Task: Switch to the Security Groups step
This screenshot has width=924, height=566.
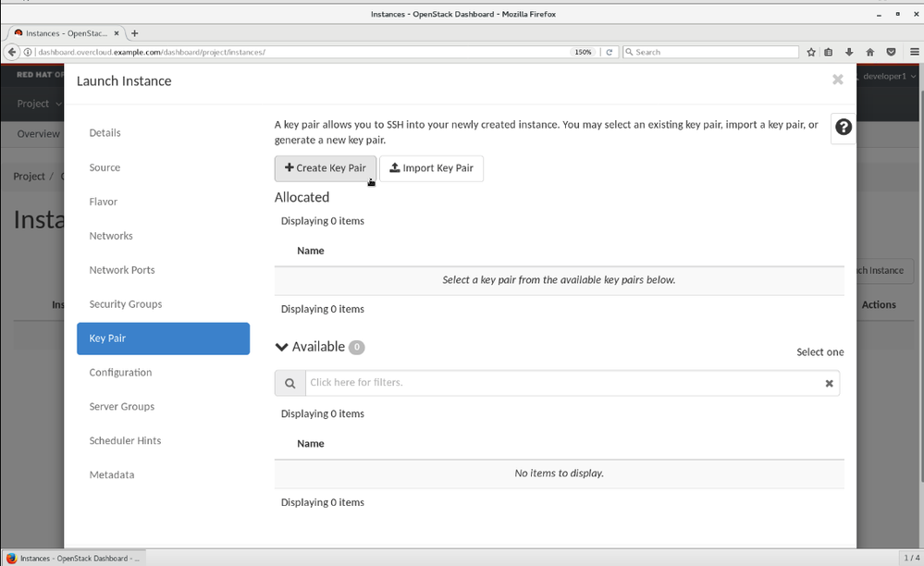Action: (x=126, y=304)
